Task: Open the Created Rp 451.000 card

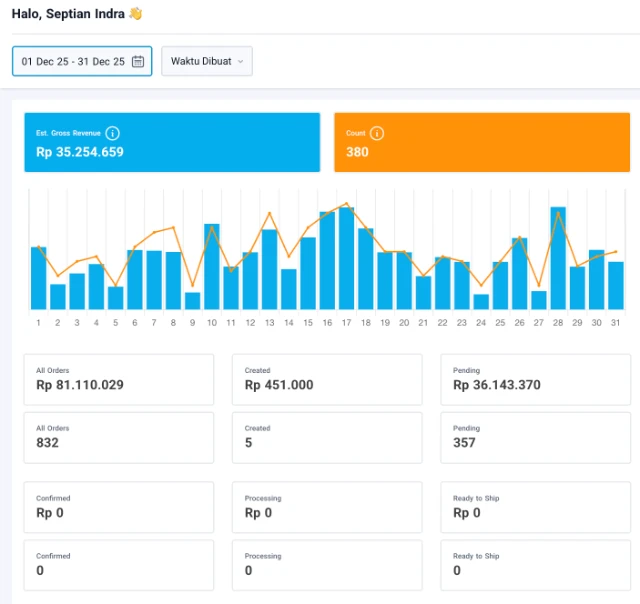Action: [x=327, y=380]
